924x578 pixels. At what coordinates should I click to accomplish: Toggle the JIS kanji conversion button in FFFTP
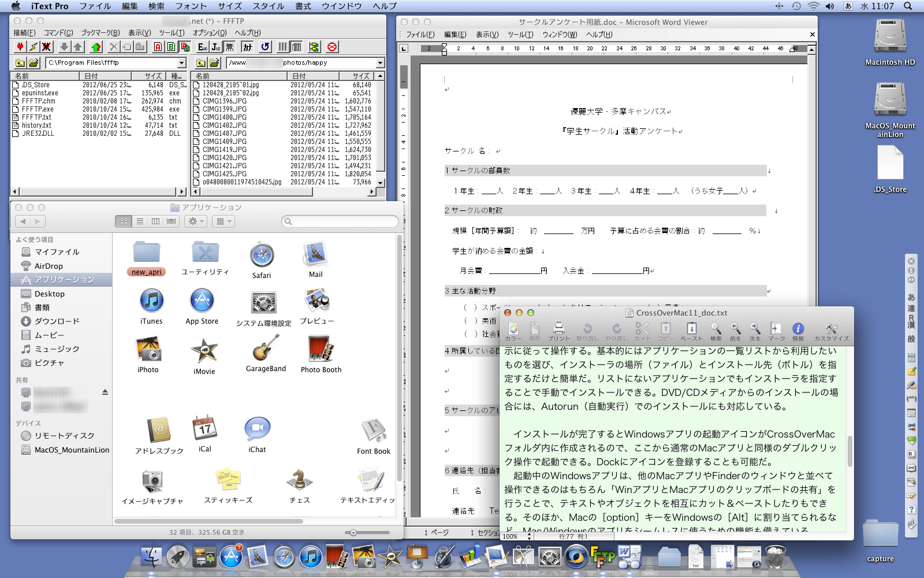pos(216,47)
